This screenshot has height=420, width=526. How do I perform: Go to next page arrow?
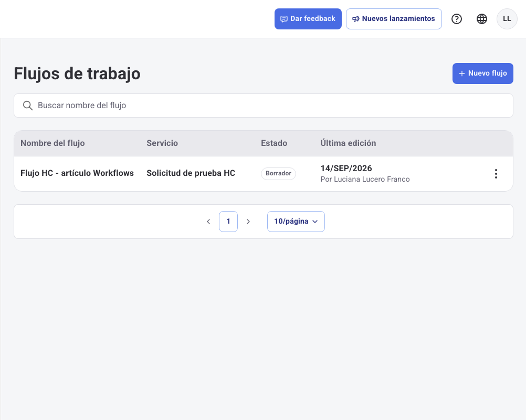point(248,222)
